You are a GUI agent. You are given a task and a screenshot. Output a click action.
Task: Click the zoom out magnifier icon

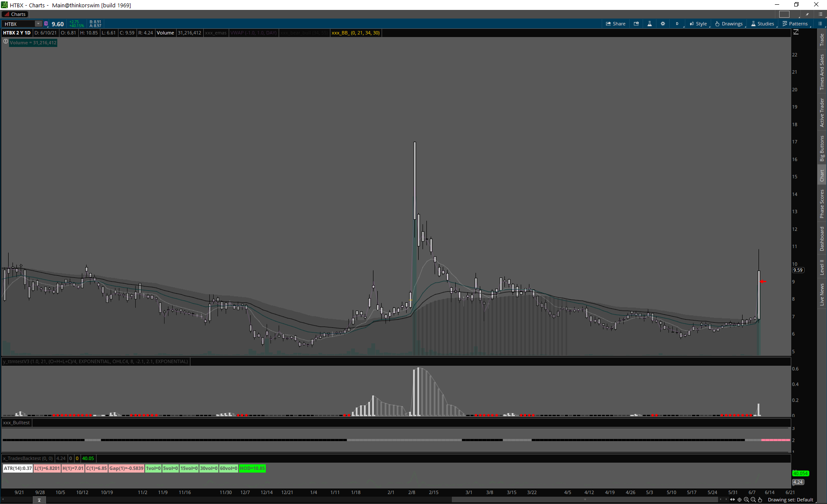tap(753, 500)
